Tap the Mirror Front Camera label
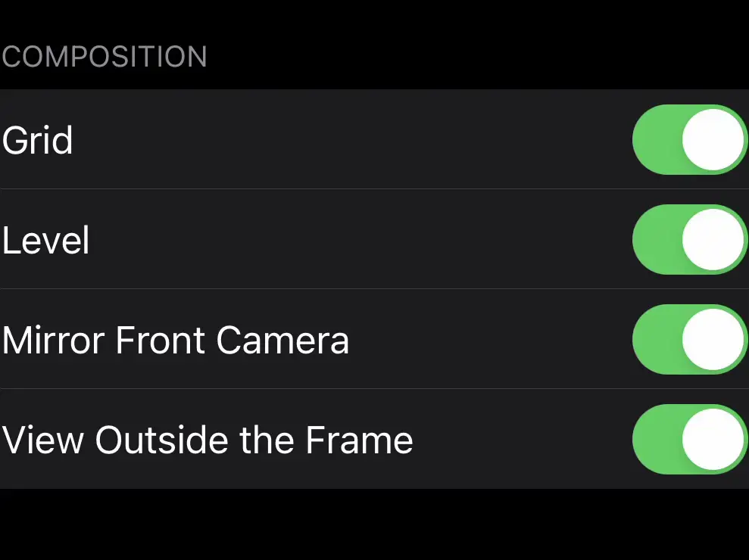 [176, 341]
